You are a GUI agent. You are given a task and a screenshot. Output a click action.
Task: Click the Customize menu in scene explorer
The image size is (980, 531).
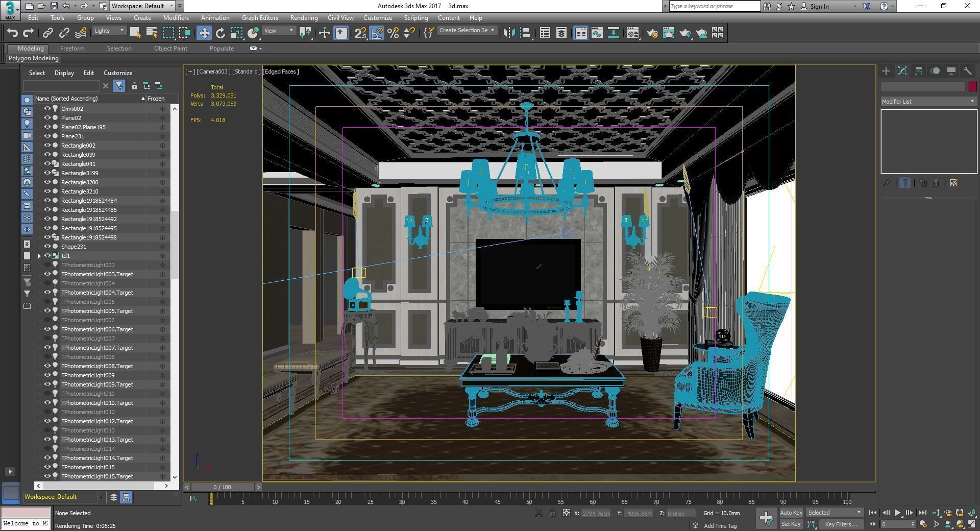(118, 73)
